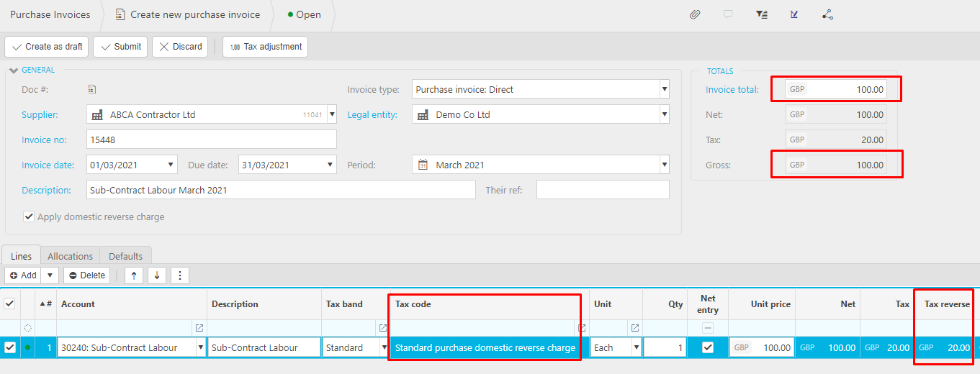Click the share nodes icon at top right
980x374 pixels.
tap(827, 14)
